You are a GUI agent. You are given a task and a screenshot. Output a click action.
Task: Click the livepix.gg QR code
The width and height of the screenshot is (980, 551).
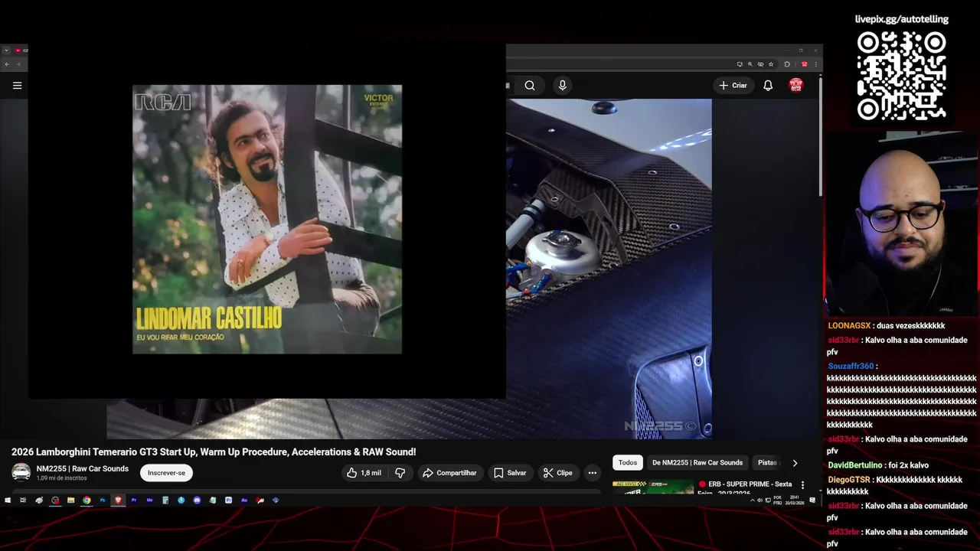(901, 76)
